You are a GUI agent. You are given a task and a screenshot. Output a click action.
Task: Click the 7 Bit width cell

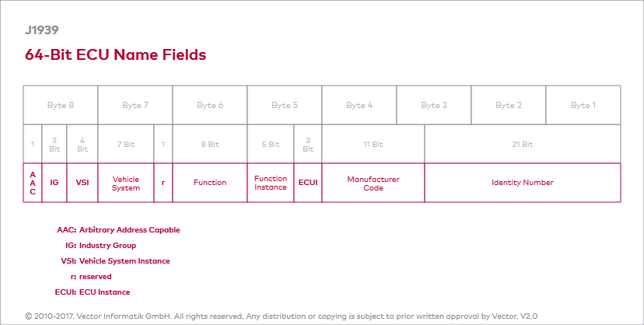pyautogui.click(x=126, y=144)
